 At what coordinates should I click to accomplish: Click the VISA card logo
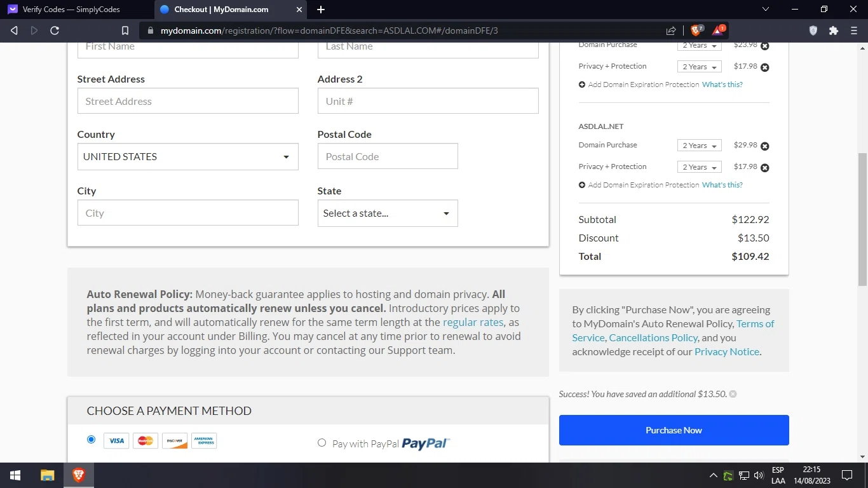(x=116, y=440)
